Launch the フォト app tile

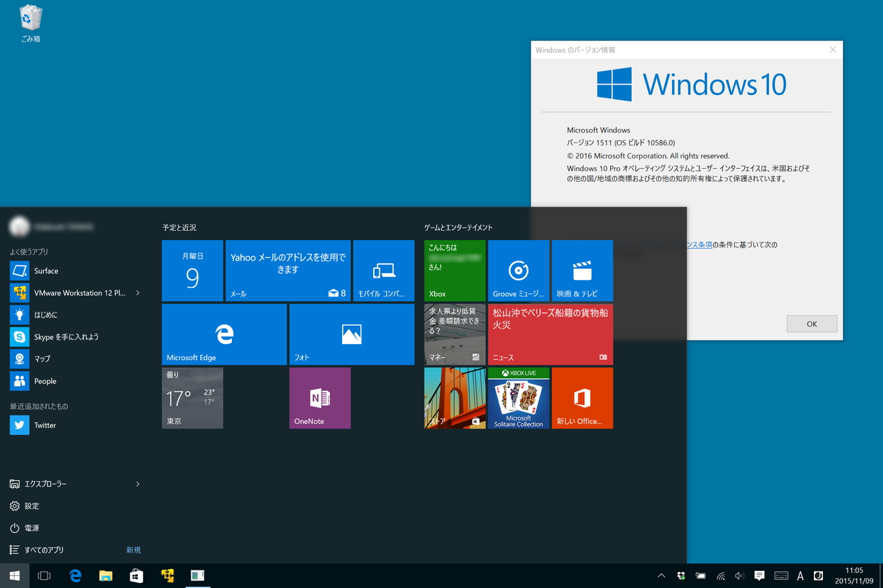(x=352, y=334)
